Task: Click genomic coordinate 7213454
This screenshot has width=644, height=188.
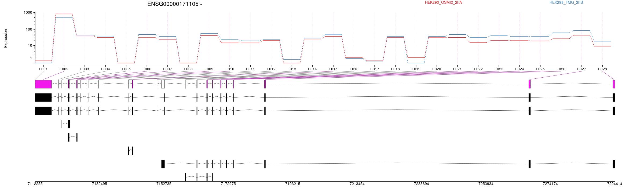Action: 357,184
